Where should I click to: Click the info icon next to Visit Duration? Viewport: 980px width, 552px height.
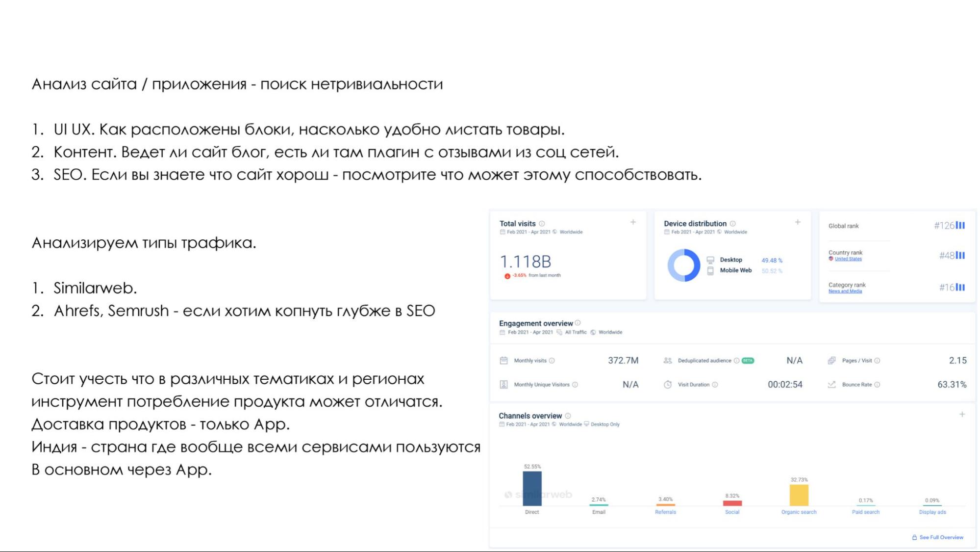715,385
